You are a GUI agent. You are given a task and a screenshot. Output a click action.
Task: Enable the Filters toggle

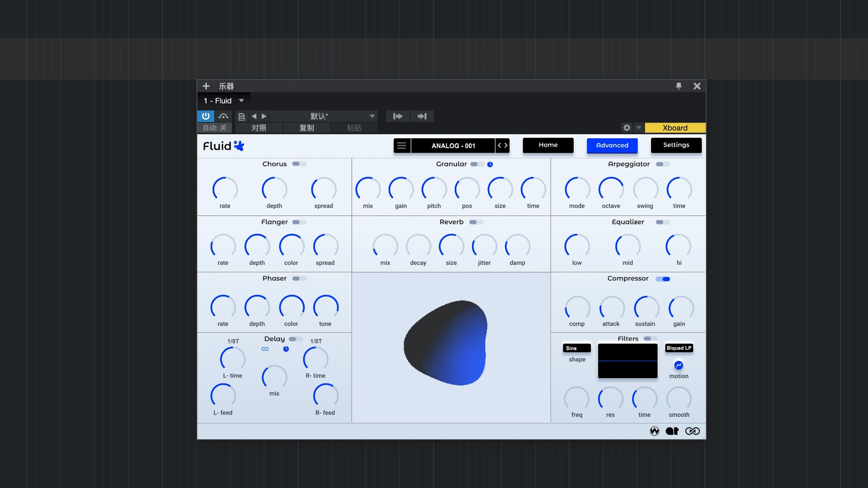pos(651,338)
